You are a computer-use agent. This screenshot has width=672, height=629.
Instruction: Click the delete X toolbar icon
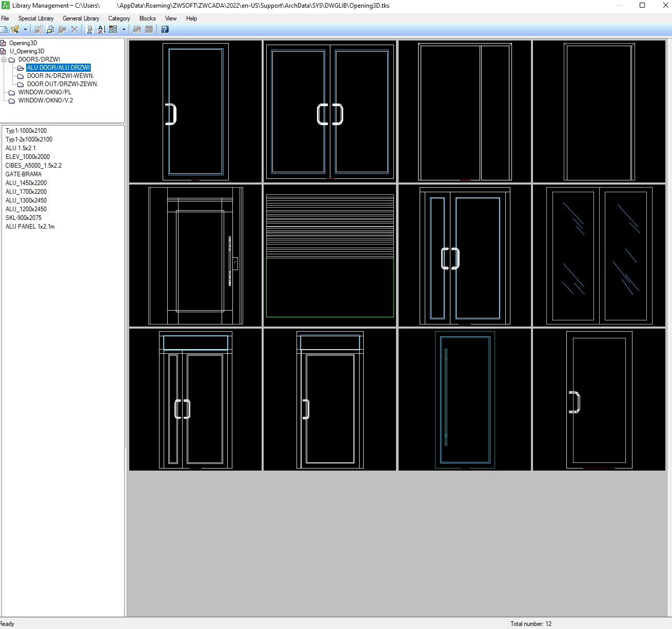(x=74, y=30)
